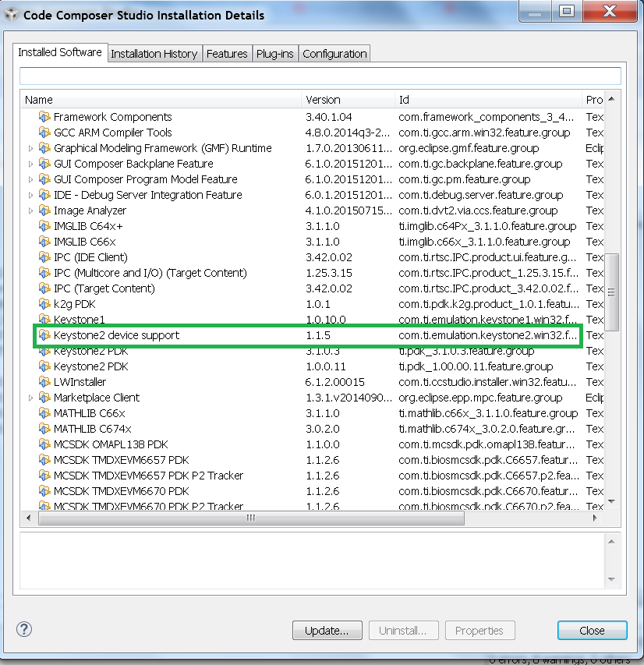This screenshot has width=644, height=665.
Task: Open the help question mark icon
Action: click(24, 630)
